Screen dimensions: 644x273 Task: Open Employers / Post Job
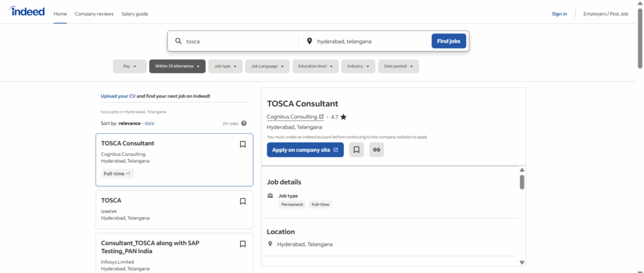[x=606, y=14]
